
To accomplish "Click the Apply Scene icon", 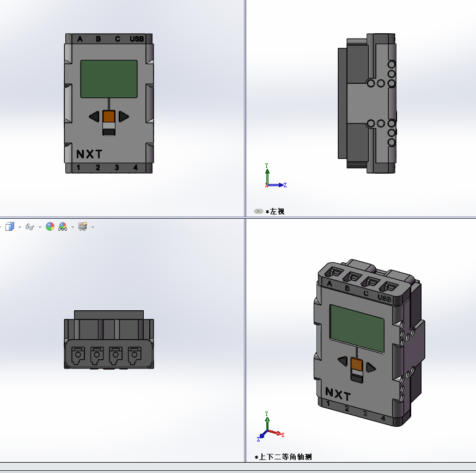I will (63, 226).
